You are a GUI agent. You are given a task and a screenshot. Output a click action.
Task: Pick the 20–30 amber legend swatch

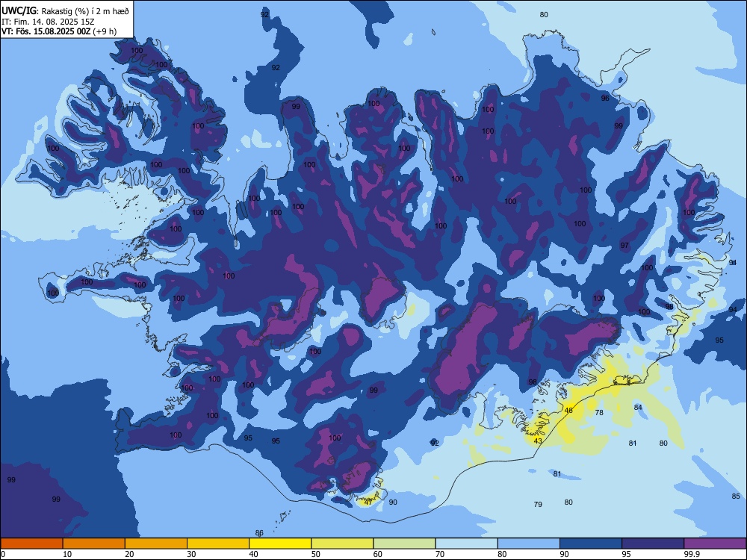156,544
